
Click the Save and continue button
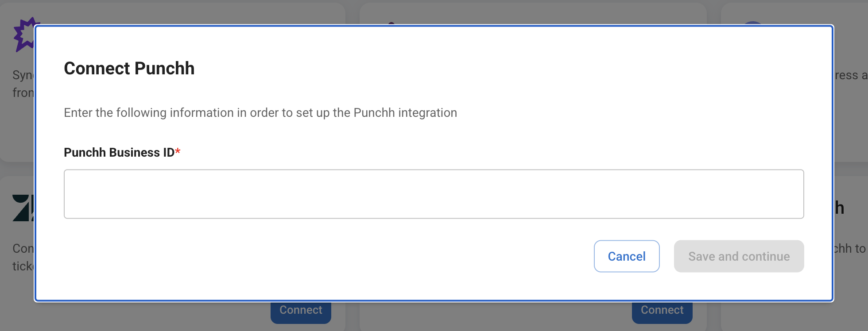(738, 256)
